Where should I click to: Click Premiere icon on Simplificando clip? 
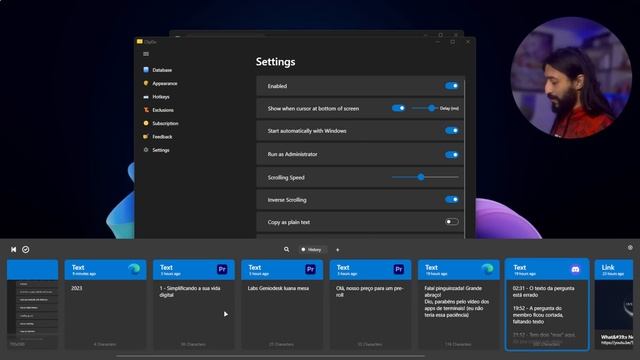click(222, 269)
